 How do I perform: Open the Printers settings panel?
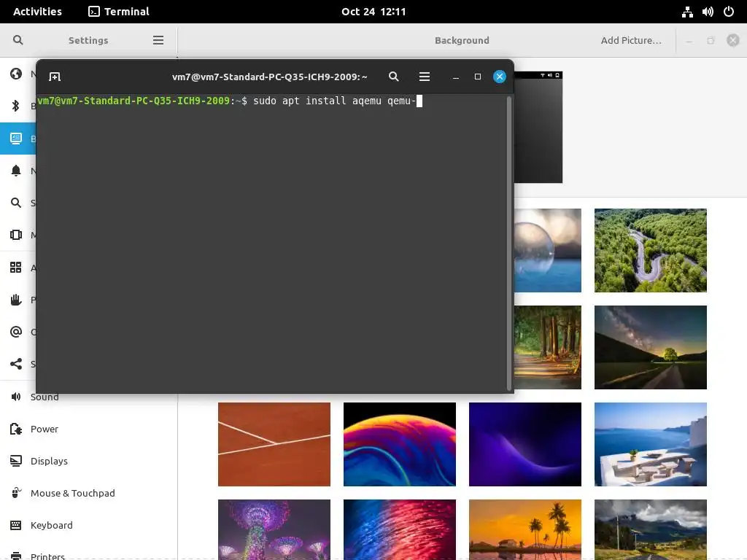coord(88,553)
